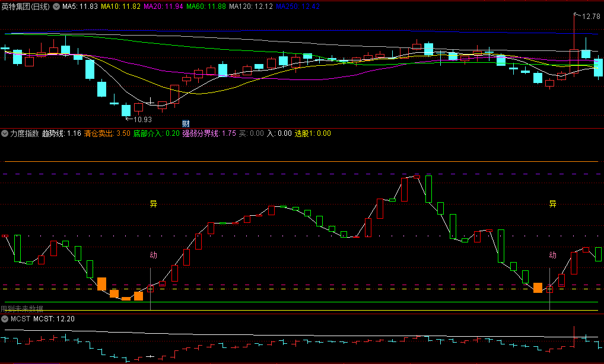Click the right pink 动 signal marker
The width and height of the screenshot is (604, 364).
point(553,255)
